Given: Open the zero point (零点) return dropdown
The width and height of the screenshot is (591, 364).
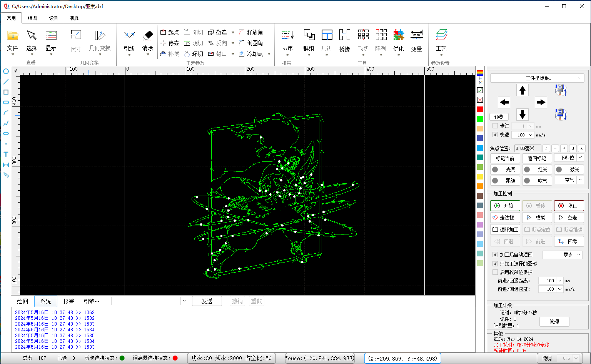Looking at the screenshot, I should [579, 254].
